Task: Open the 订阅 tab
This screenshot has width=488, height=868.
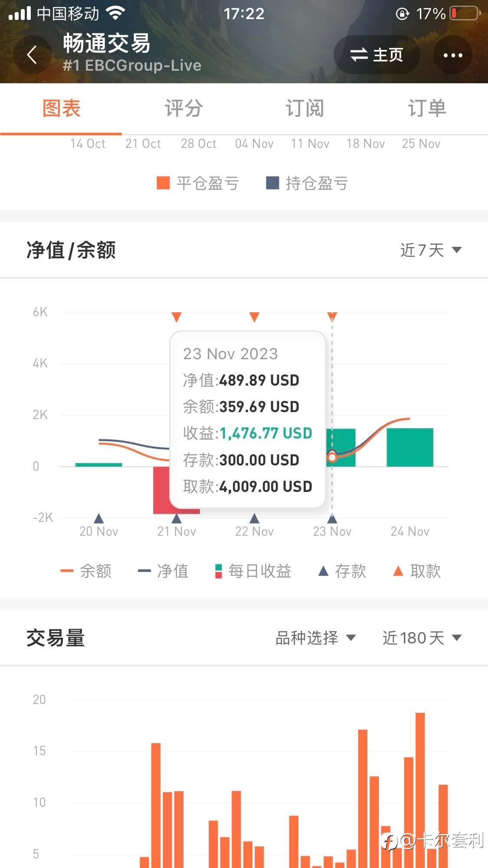Action: (305, 108)
